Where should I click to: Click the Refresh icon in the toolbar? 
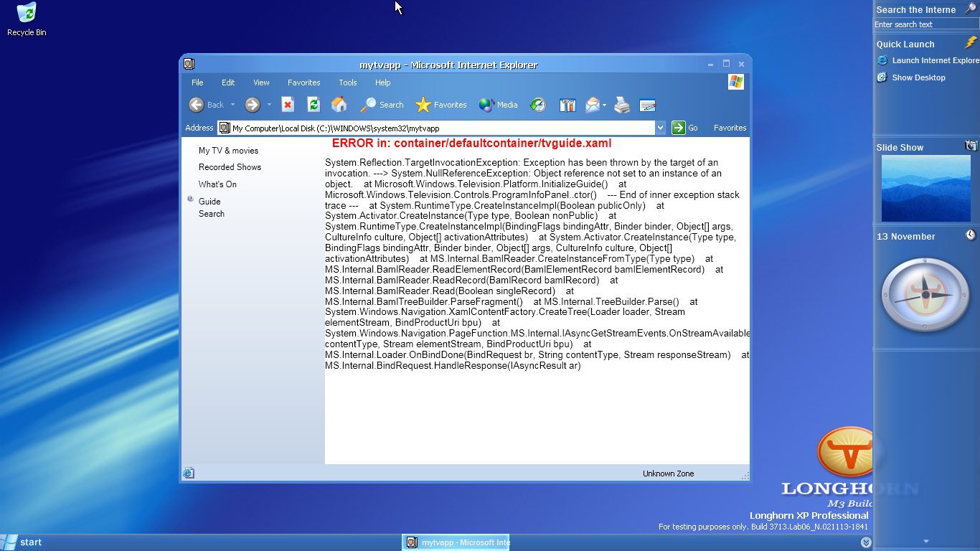tap(314, 105)
